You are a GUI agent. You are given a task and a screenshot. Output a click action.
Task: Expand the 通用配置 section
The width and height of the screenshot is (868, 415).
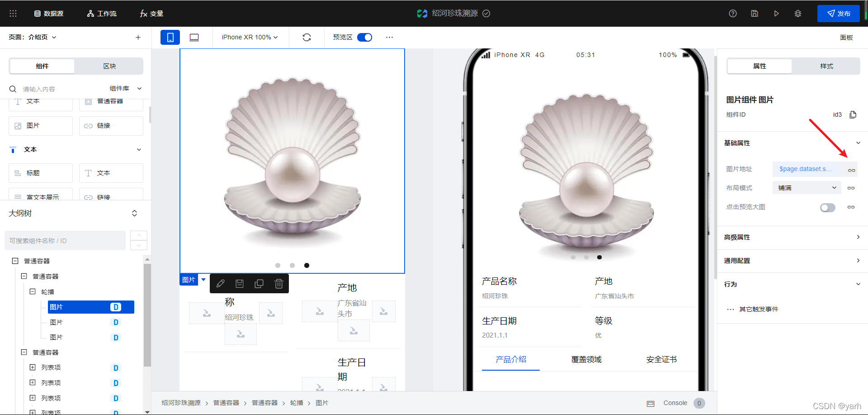pos(858,261)
